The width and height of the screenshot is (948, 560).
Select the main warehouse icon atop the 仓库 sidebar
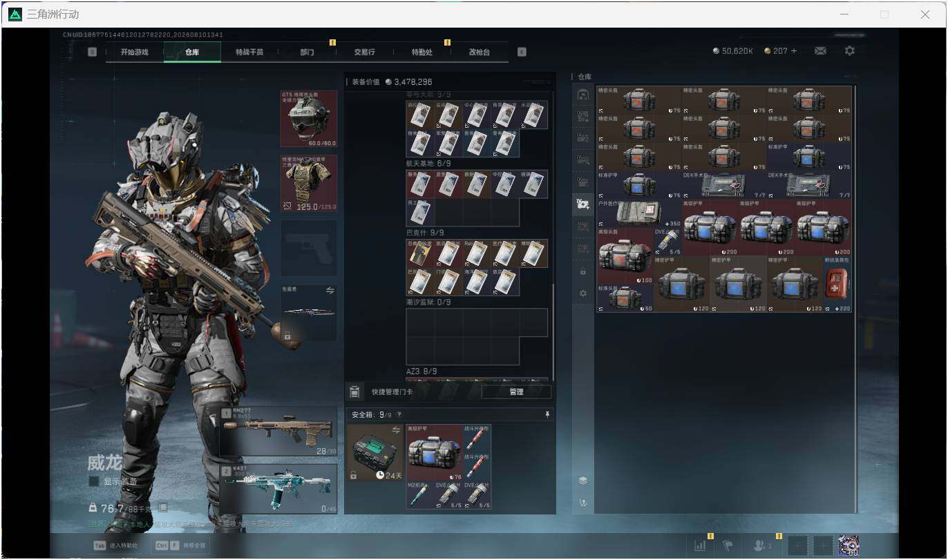click(583, 95)
